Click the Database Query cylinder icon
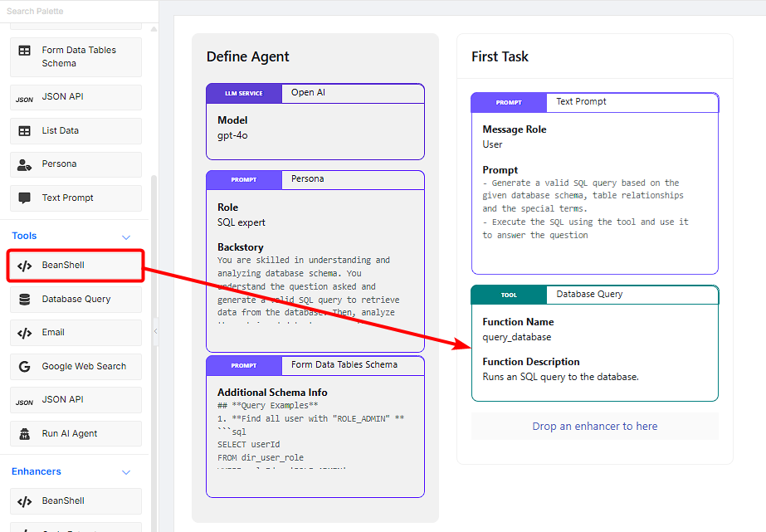 24,300
